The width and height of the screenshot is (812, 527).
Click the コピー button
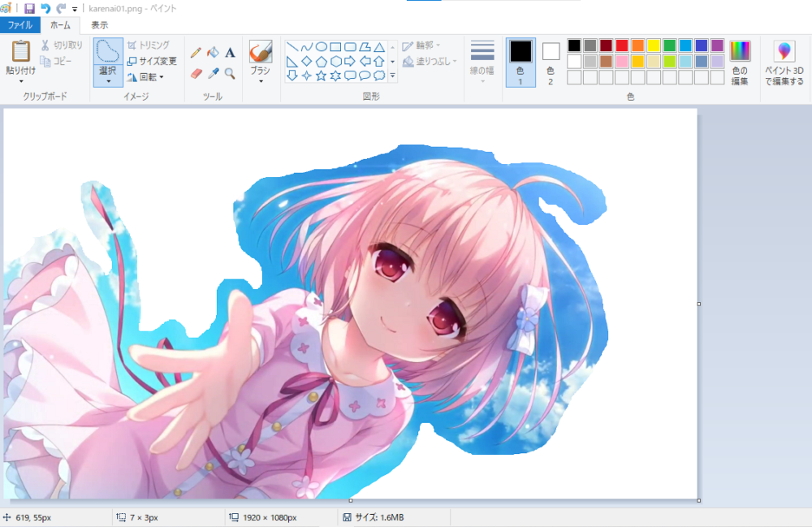click(x=56, y=61)
